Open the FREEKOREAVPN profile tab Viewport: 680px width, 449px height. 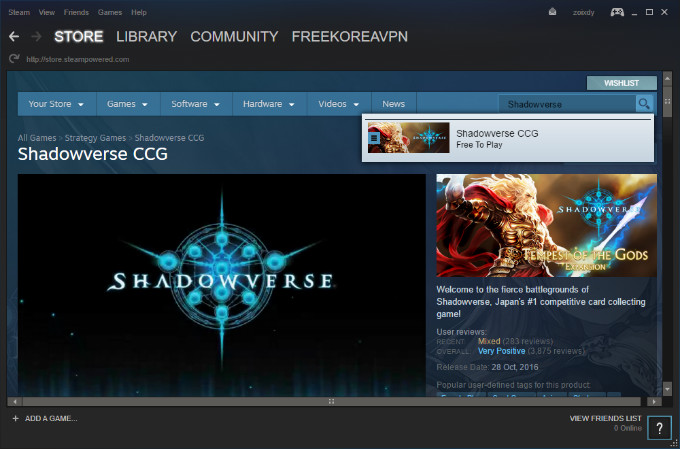click(350, 36)
